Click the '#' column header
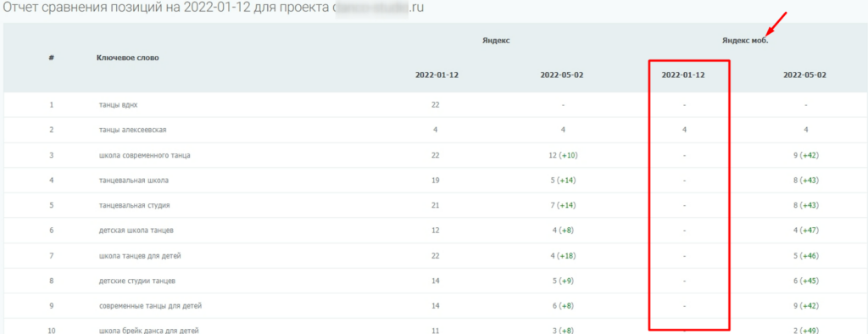This screenshot has width=868, height=334. [x=51, y=58]
